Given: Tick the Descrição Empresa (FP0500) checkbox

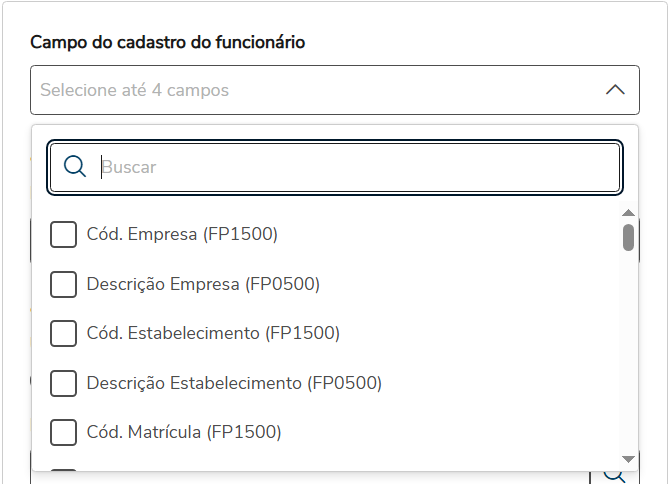Looking at the screenshot, I should (63, 284).
